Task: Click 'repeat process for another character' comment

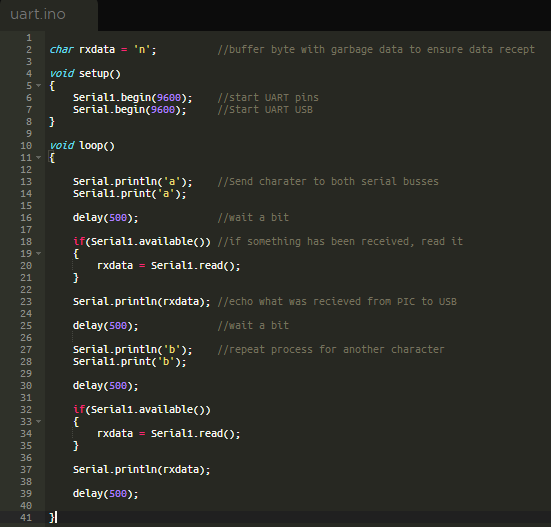Action: pyautogui.click(x=331, y=350)
